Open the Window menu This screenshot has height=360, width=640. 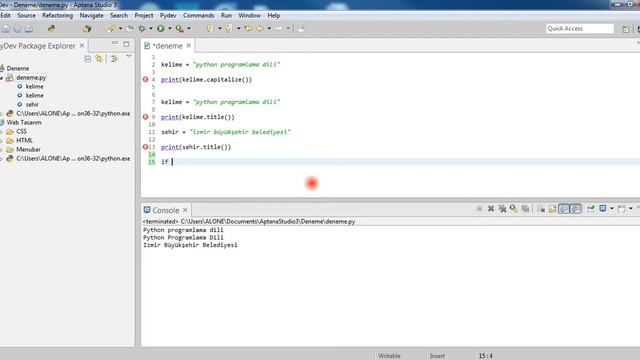click(x=249, y=16)
